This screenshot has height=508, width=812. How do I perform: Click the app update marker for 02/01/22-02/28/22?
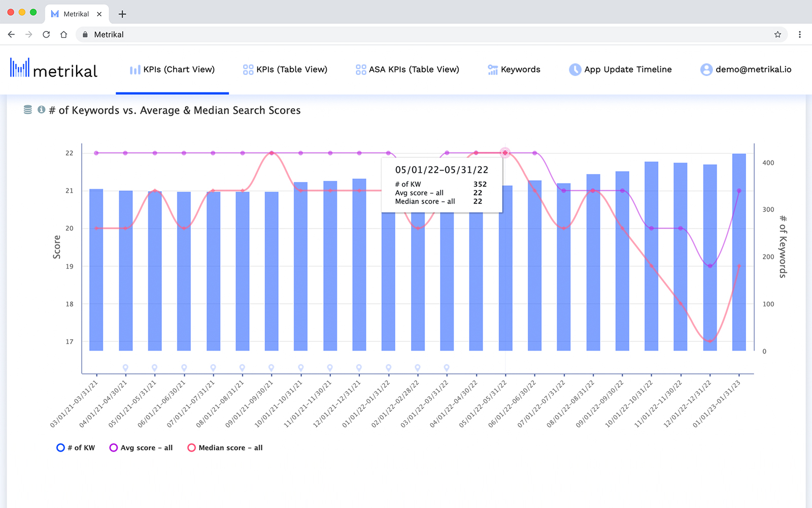pos(418,368)
